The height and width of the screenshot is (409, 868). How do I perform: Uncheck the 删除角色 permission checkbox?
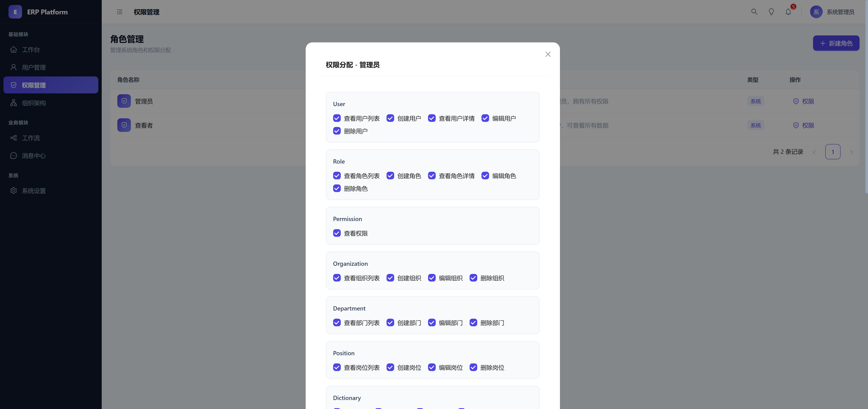(337, 188)
